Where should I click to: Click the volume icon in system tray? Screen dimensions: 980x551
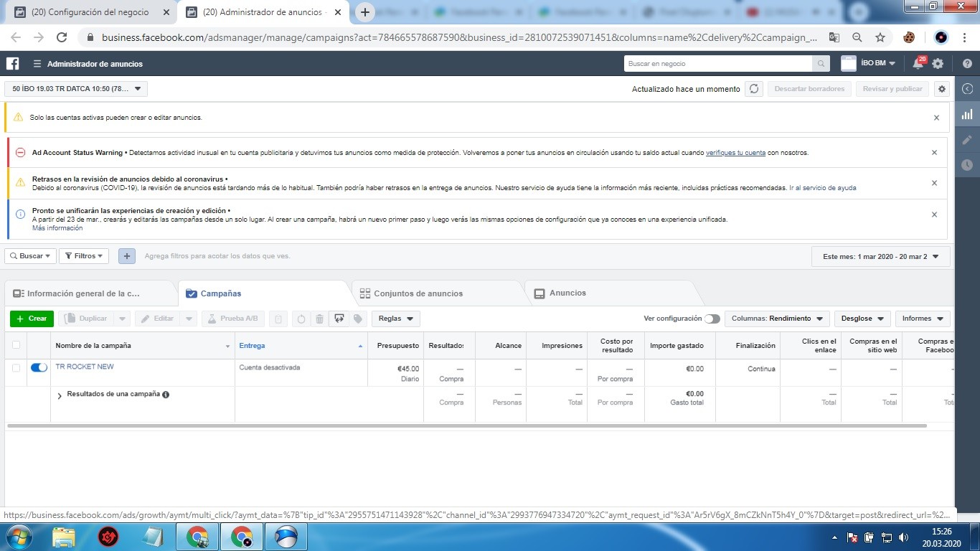905,537
